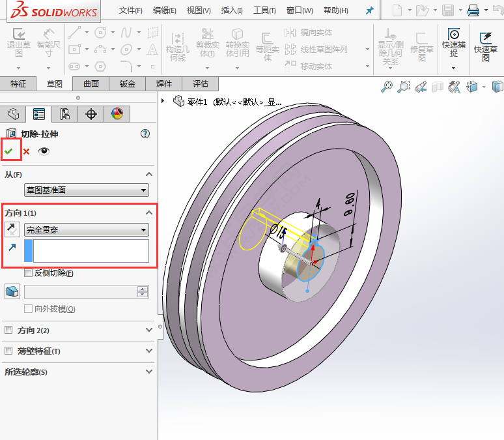The height and width of the screenshot is (440, 504).
Task: Select the arc sketch tool
Action: (100, 50)
